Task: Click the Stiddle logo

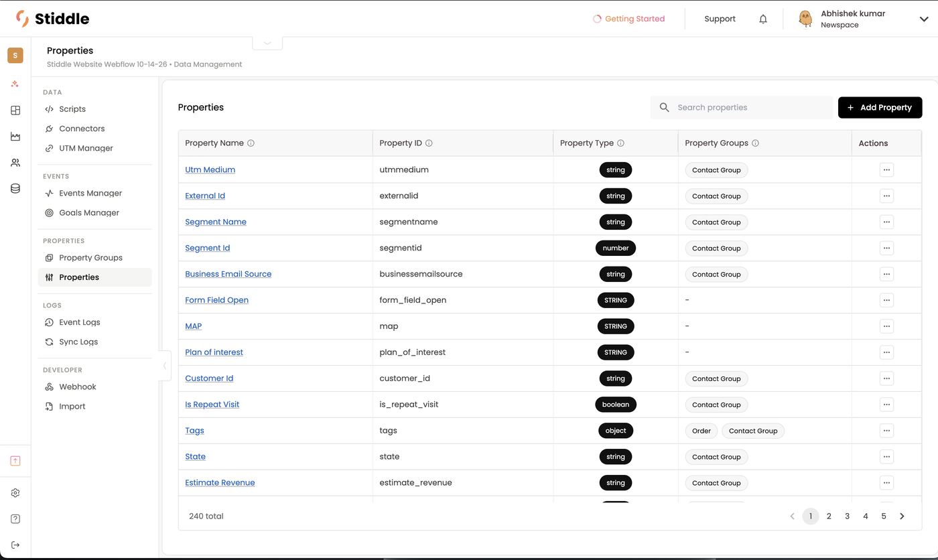Action: [x=52, y=19]
